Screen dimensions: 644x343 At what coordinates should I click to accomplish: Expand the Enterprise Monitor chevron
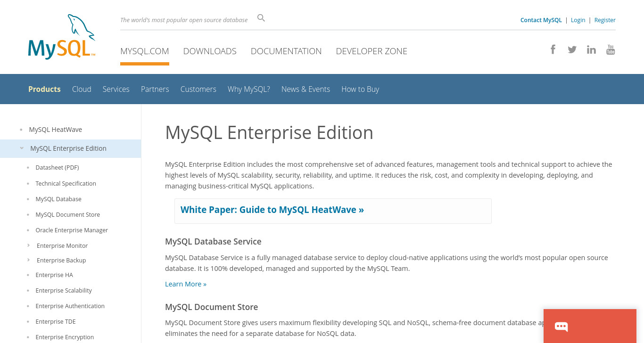29,245
